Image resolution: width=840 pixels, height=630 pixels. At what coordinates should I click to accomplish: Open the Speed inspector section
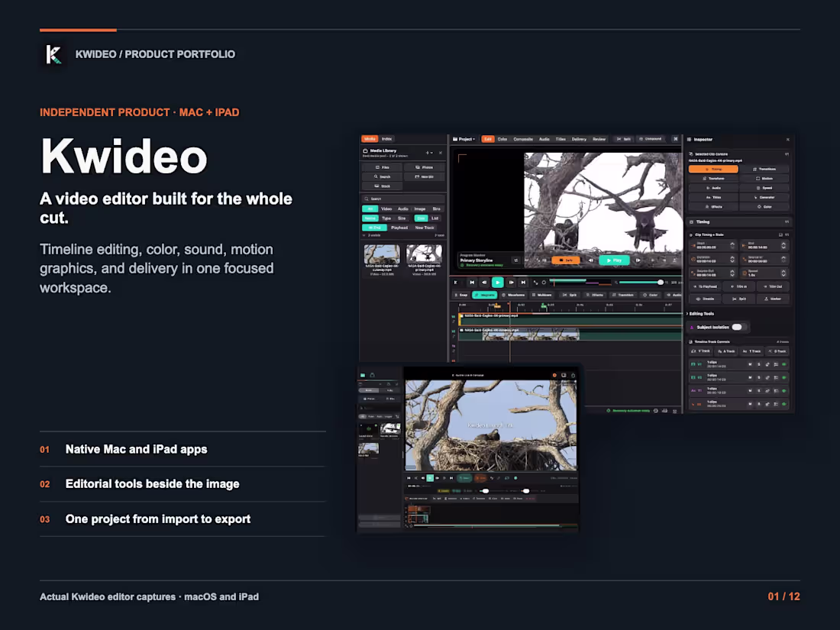(x=764, y=188)
